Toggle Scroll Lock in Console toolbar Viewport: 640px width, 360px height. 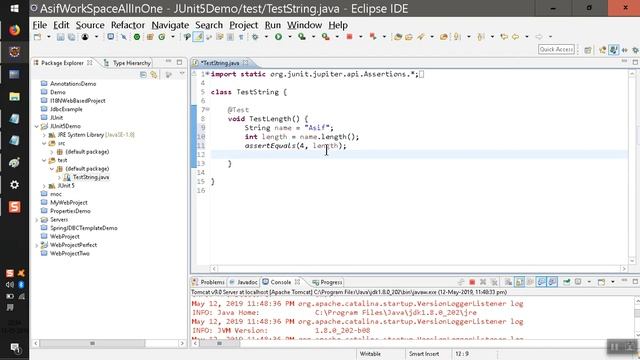(x=519, y=282)
